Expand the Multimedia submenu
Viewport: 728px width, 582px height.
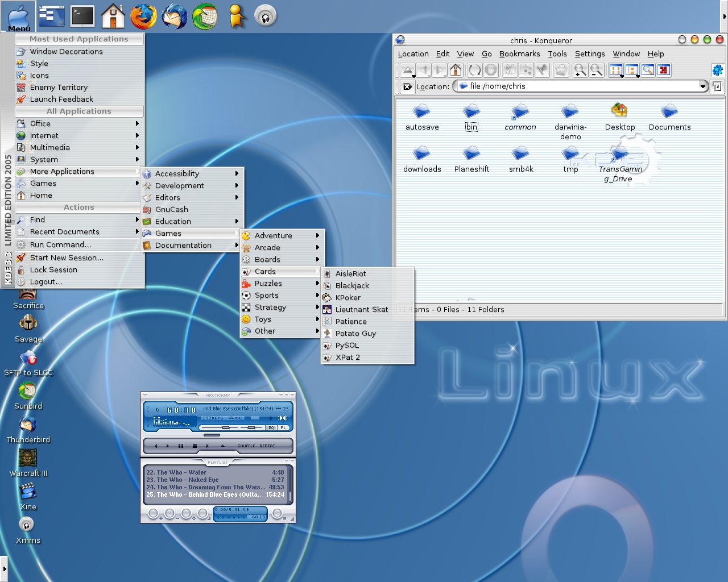tap(78, 147)
